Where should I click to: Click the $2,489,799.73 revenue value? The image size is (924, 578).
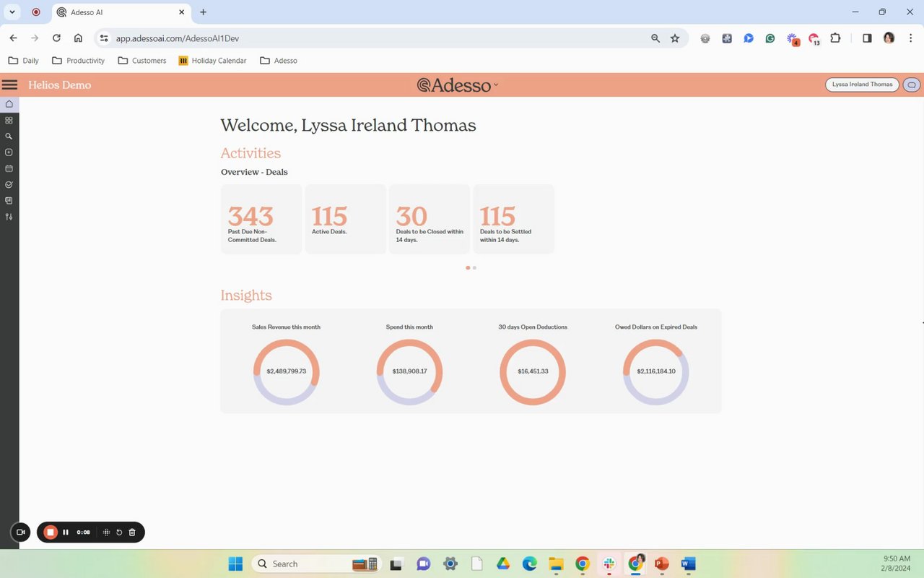click(287, 371)
